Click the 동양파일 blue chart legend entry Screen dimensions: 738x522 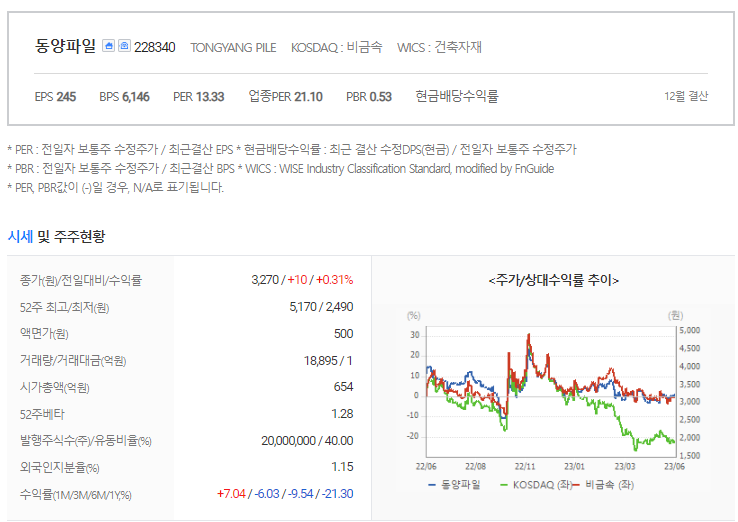pyautogui.click(x=454, y=485)
